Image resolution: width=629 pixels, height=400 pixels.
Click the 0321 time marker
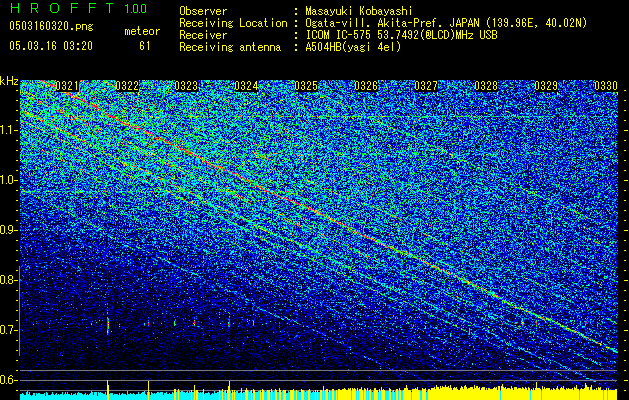(67, 86)
